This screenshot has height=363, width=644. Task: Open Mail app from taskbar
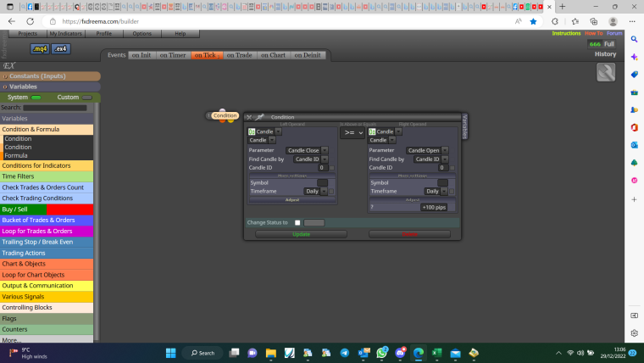pos(456,353)
